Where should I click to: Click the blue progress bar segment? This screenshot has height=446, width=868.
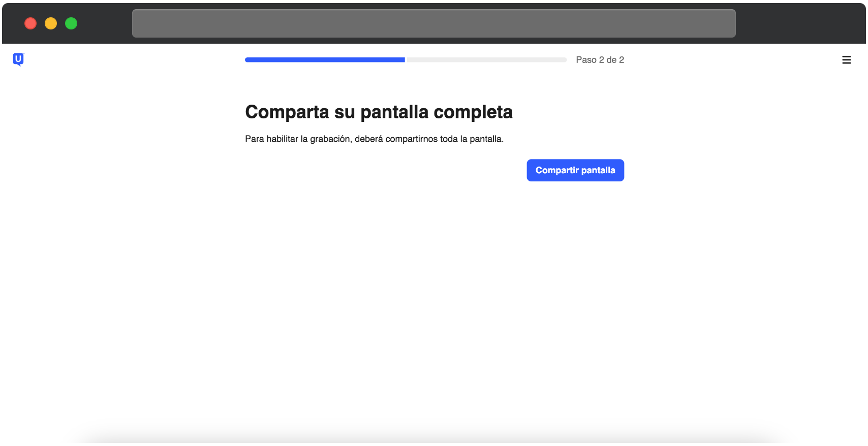click(325, 60)
